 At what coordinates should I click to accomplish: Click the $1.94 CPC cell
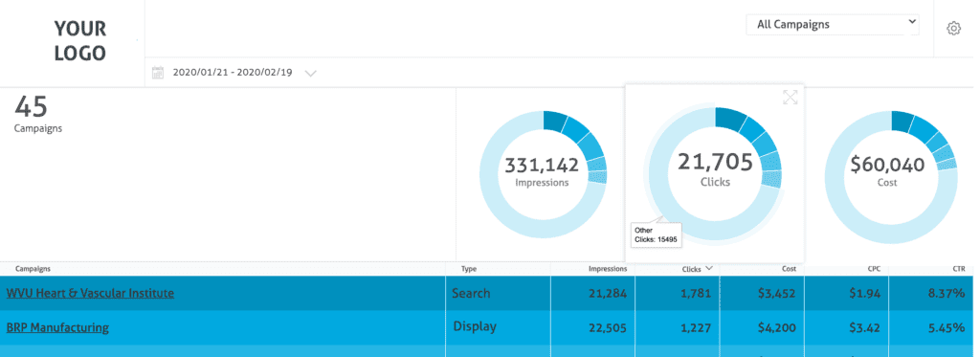(865, 293)
